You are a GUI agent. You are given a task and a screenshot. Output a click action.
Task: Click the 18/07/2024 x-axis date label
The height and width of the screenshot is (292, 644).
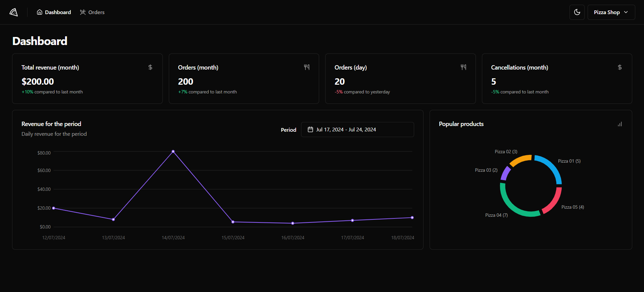pyautogui.click(x=402, y=238)
